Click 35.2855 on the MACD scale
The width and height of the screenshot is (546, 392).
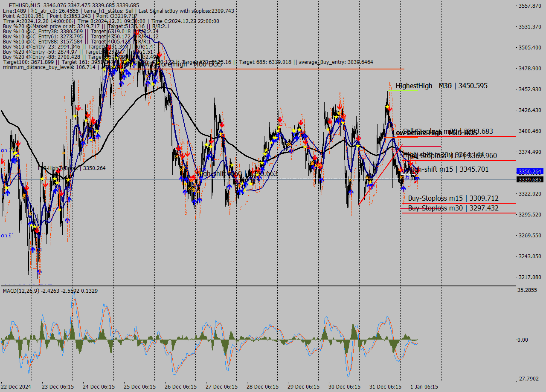point(528,290)
